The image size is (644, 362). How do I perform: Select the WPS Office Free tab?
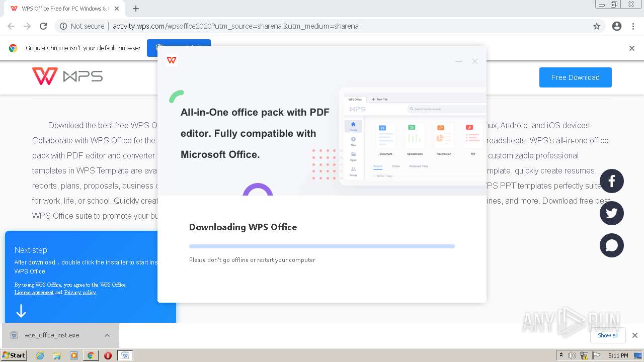[64, 9]
